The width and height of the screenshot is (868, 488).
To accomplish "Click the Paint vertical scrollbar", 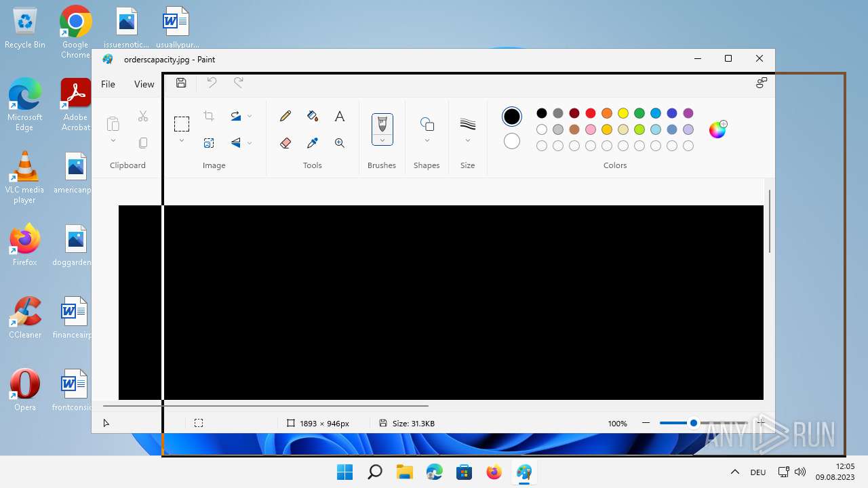I will click(x=769, y=222).
